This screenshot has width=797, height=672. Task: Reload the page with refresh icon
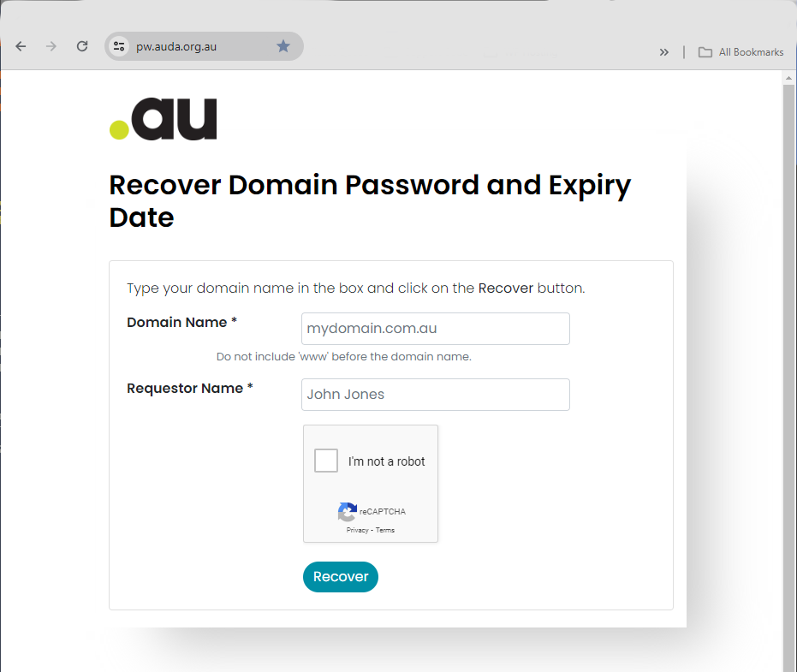82,46
